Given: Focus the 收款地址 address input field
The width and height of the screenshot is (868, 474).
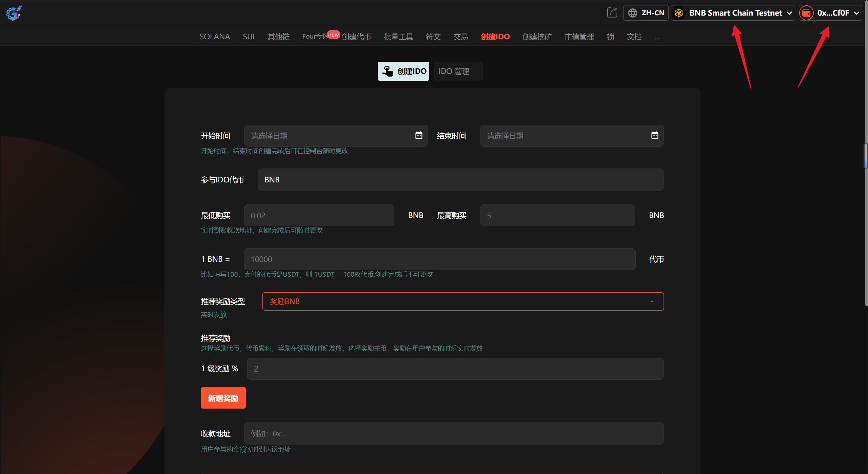Looking at the screenshot, I should tap(454, 434).
